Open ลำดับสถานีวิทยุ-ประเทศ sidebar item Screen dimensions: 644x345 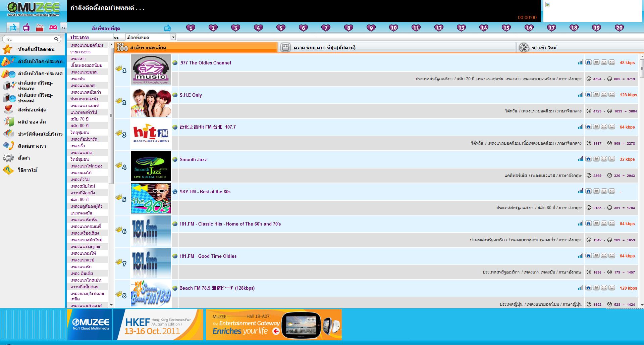click(32, 98)
